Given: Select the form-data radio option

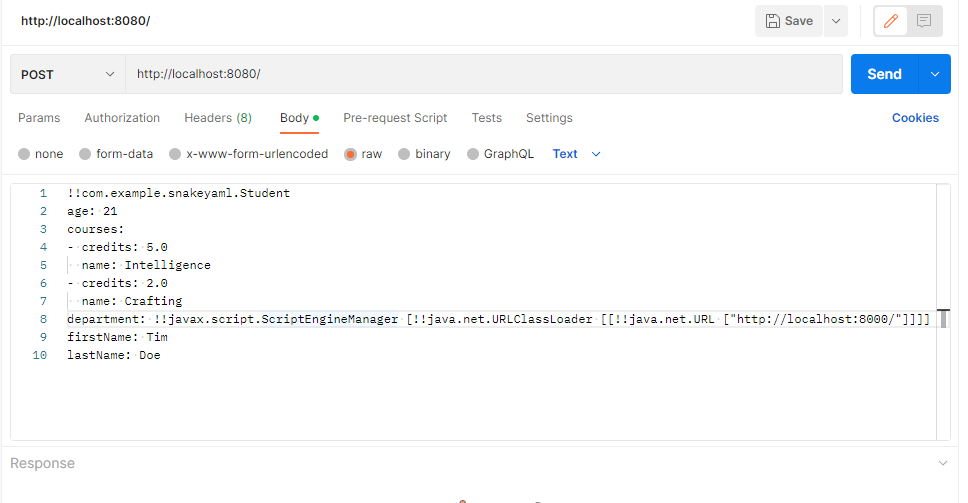Looking at the screenshot, I should [85, 154].
